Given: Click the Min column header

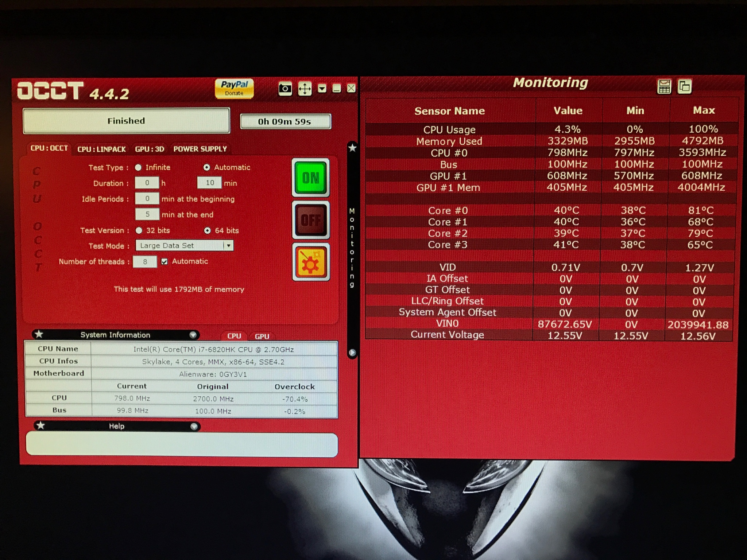Looking at the screenshot, I should coord(635,110).
